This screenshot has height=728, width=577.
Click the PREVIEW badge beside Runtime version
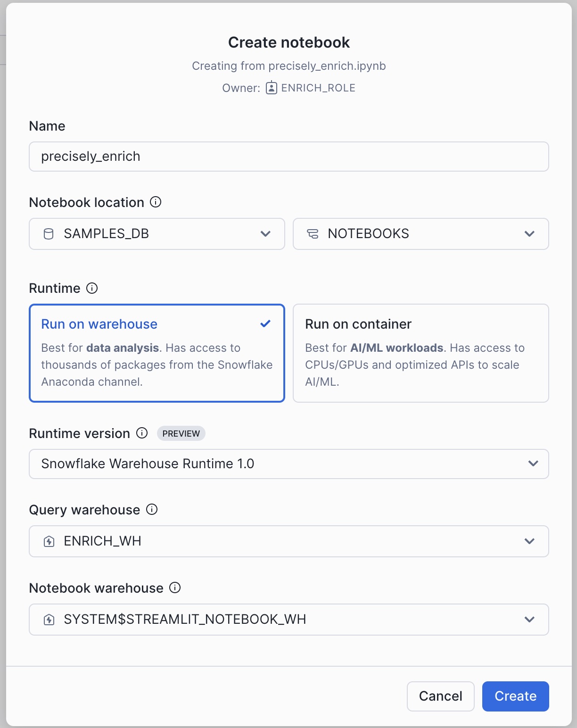pyautogui.click(x=181, y=433)
